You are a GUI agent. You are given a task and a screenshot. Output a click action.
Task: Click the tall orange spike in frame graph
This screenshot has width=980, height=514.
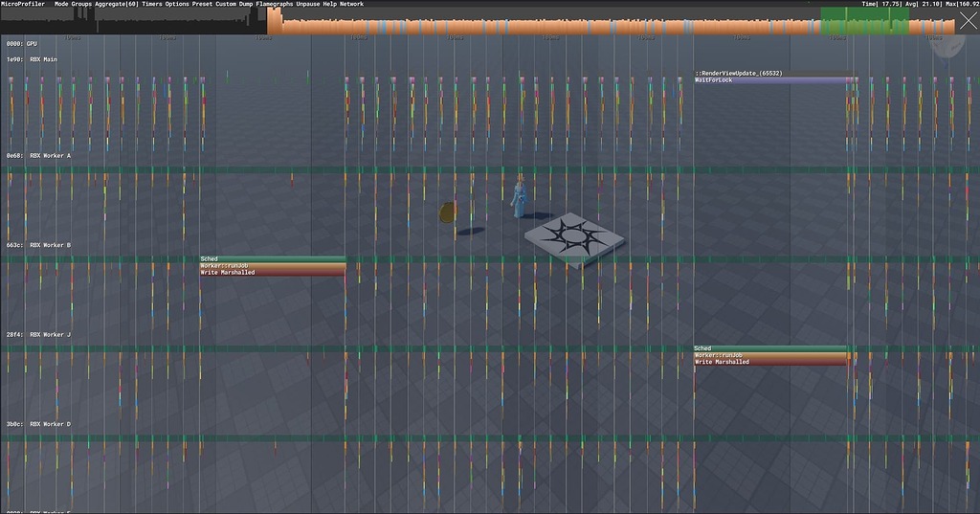pos(274,21)
